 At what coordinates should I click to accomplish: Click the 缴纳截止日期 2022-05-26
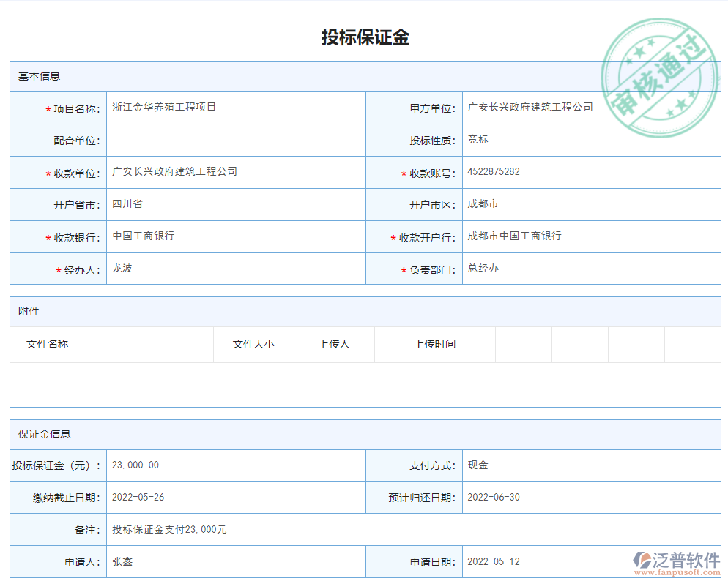pyautogui.click(x=139, y=497)
